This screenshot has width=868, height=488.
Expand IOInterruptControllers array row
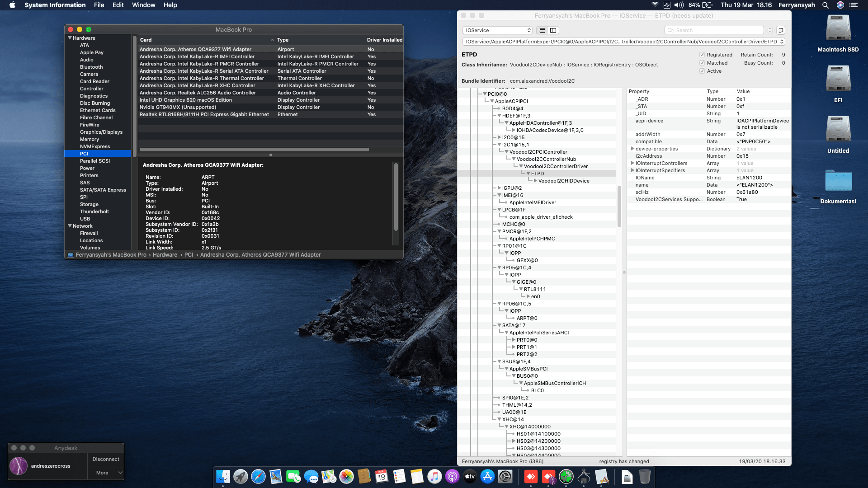[632, 163]
